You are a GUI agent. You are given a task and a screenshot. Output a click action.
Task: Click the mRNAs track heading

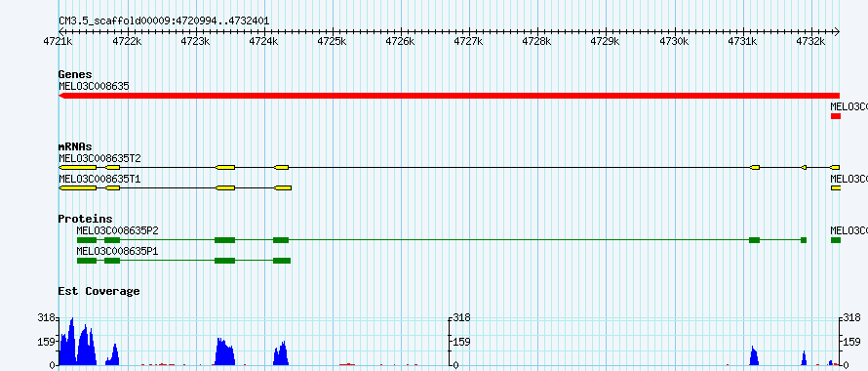tap(75, 147)
